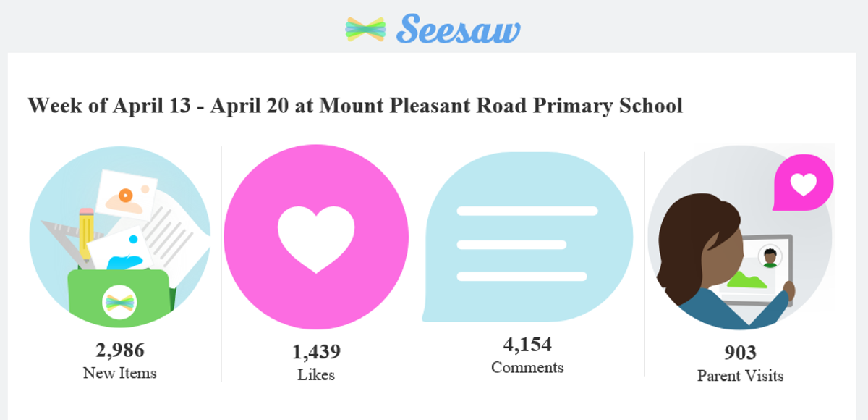
Task: Click the Seesaw wordmark at top
Action: click(x=459, y=29)
